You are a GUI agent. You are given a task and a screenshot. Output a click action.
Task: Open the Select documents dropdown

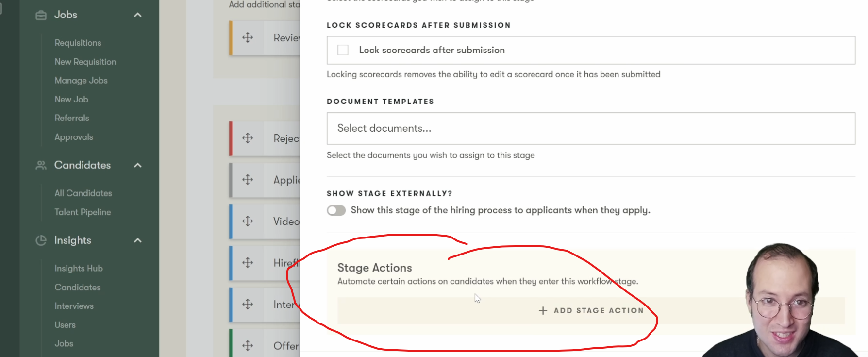click(x=590, y=128)
